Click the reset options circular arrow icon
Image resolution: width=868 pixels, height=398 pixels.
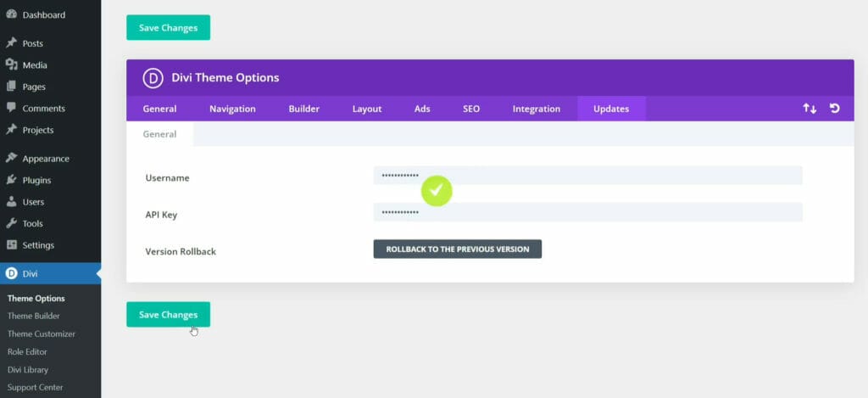point(835,109)
